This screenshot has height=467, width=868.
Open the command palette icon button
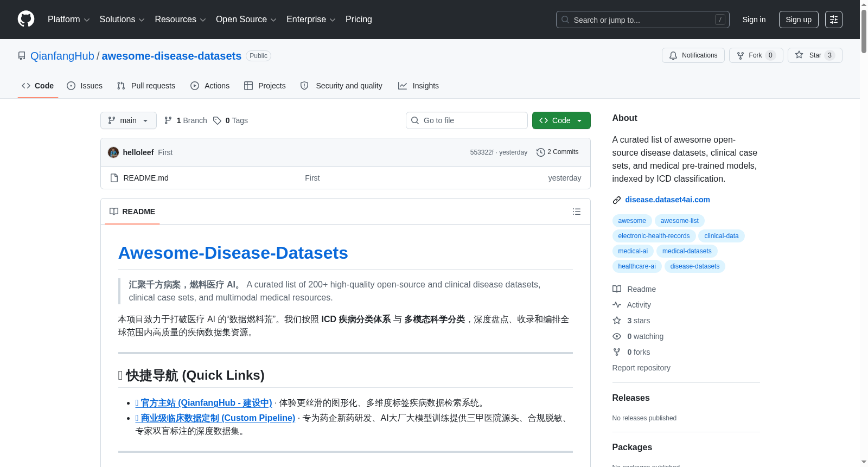click(x=833, y=20)
